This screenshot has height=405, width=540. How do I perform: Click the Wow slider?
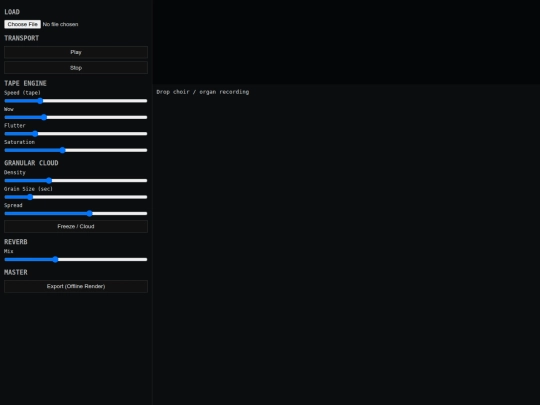point(76,117)
